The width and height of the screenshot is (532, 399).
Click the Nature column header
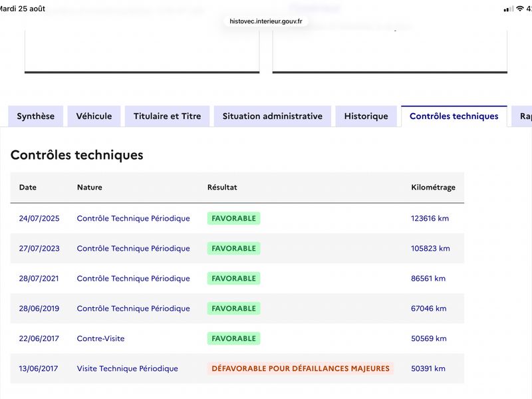point(90,188)
